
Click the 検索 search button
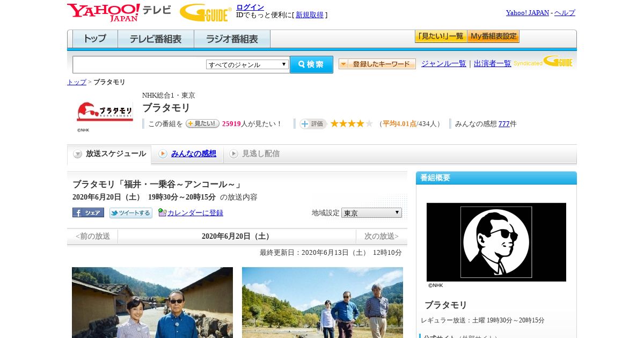pyautogui.click(x=311, y=64)
